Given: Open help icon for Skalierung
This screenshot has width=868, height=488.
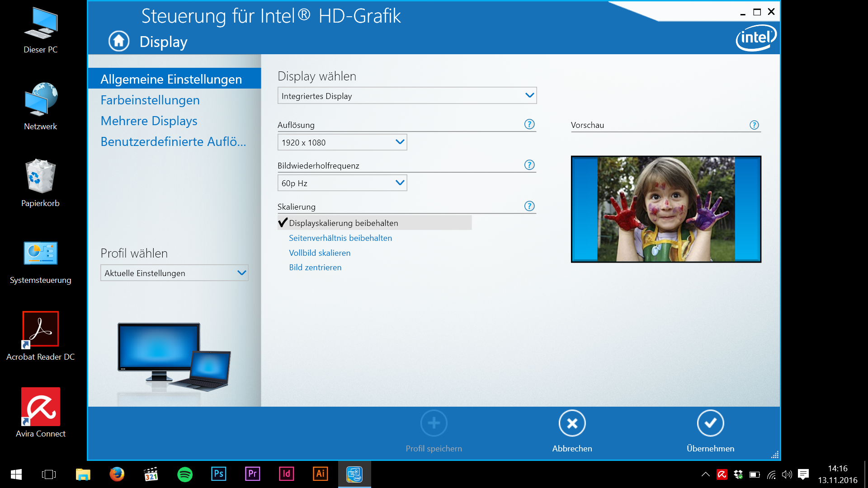Looking at the screenshot, I should (x=529, y=206).
